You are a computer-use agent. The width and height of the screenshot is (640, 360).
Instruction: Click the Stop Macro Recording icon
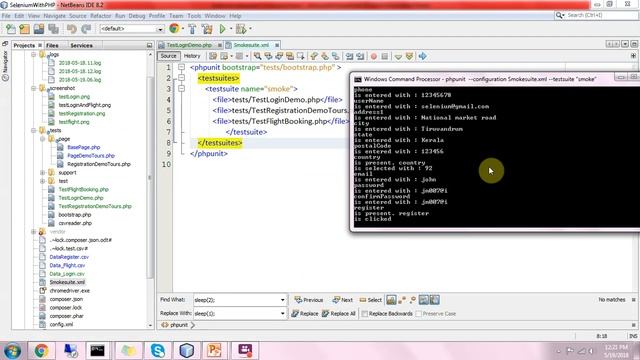(384, 56)
